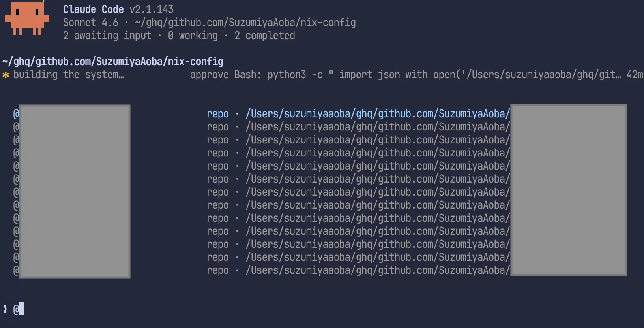This screenshot has width=644, height=328.
Task: Select the highlighted blue repo suggestion row
Action: (320, 114)
